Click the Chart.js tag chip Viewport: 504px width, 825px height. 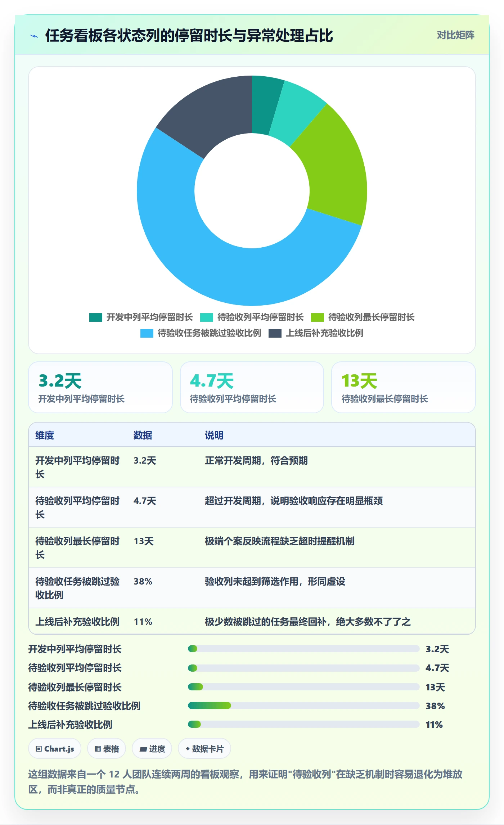[x=55, y=749]
